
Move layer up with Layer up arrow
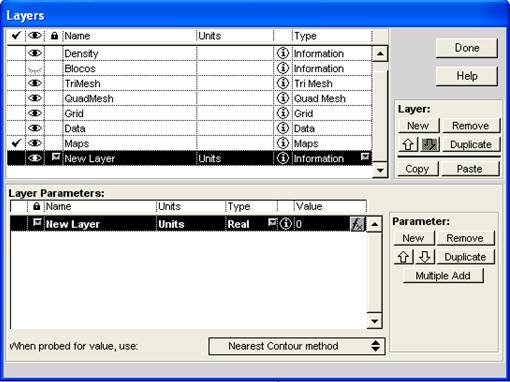(408, 144)
